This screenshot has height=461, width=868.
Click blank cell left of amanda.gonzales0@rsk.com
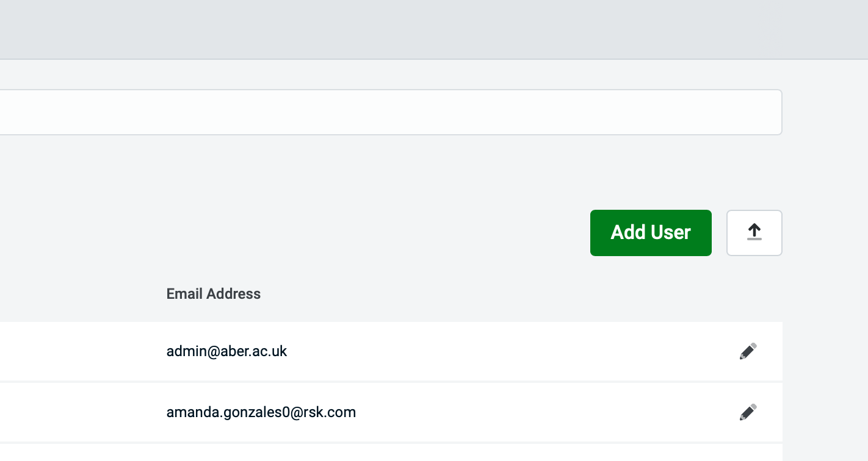(79, 412)
